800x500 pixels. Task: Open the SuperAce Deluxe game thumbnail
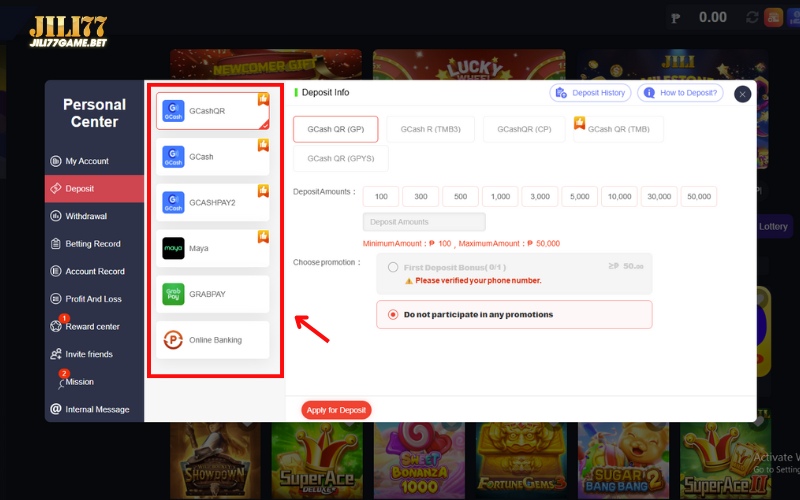317,461
